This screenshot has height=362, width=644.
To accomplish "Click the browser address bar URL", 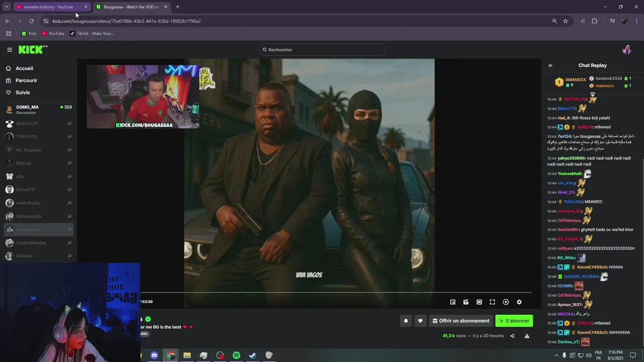I will coord(127,21).
